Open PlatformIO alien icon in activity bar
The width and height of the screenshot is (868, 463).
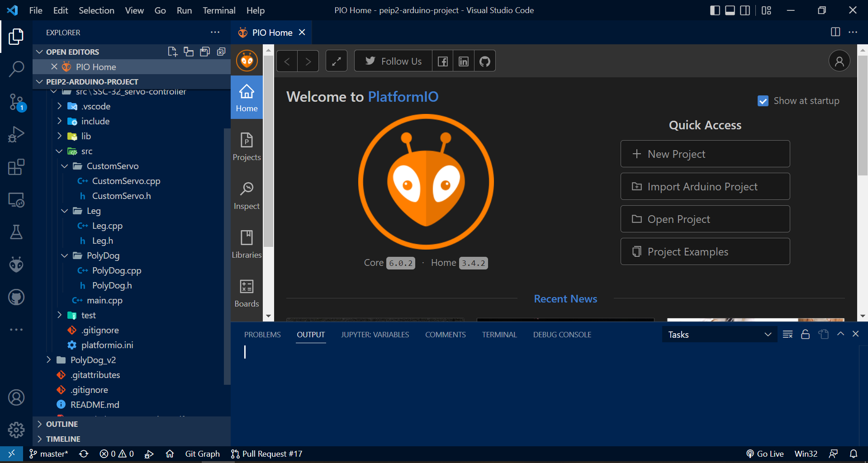[x=16, y=265]
